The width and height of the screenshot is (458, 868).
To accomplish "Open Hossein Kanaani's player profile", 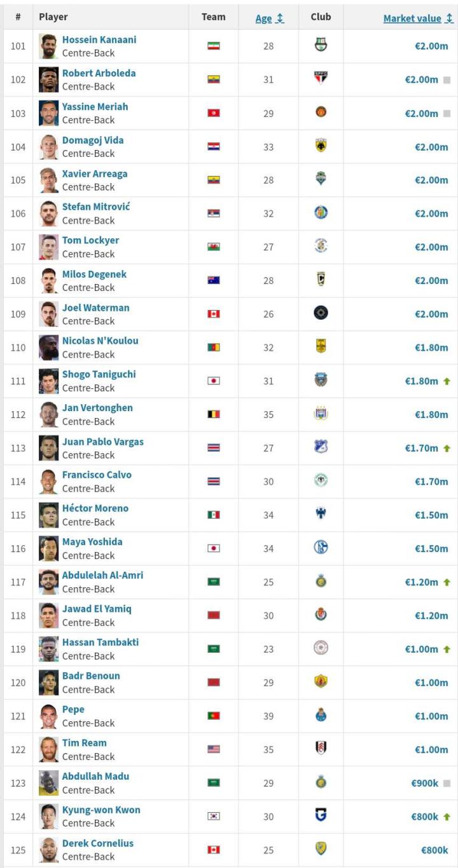I will click(x=99, y=39).
